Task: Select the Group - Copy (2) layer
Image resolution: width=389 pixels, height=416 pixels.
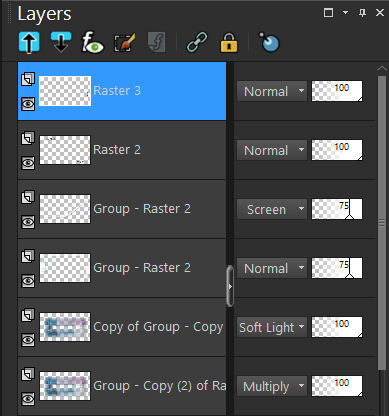Action: tap(122, 386)
